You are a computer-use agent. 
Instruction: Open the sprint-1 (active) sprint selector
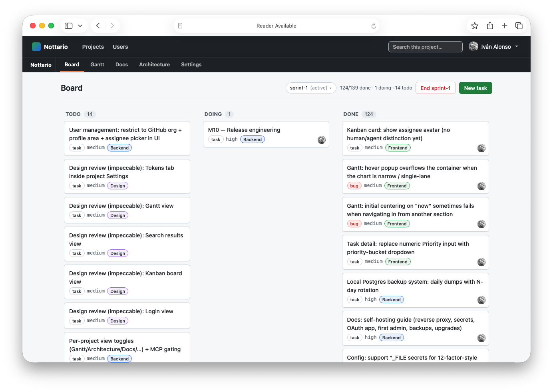[x=311, y=88]
